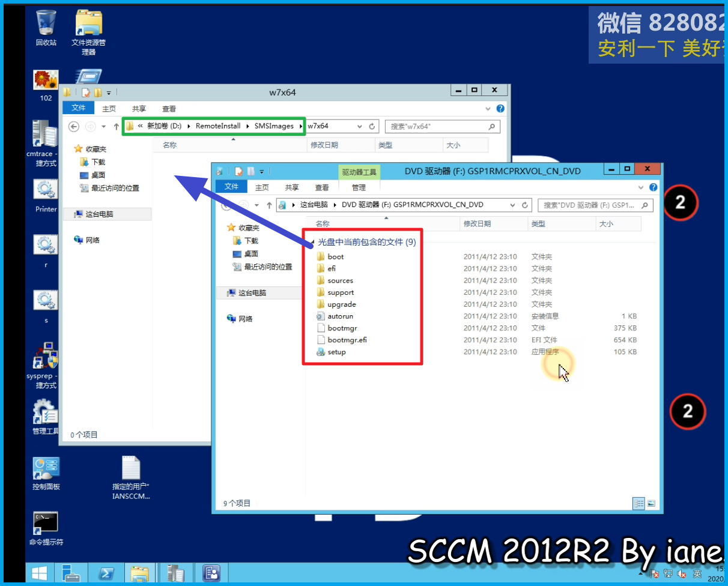Image resolution: width=728 pixels, height=586 pixels.
Task: Open the Windows Start button
Action: [x=40, y=573]
